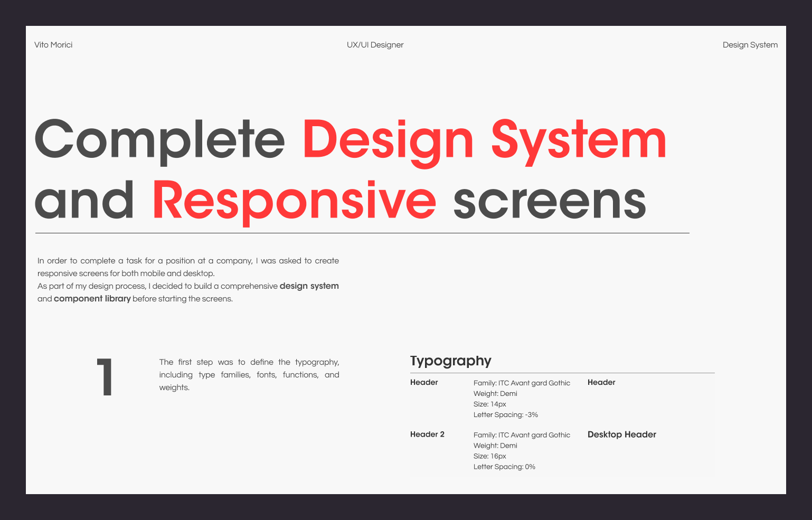The height and width of the screenshot is (520, 812).
Task: Select the large step number "1"
Action: (105, 377)
